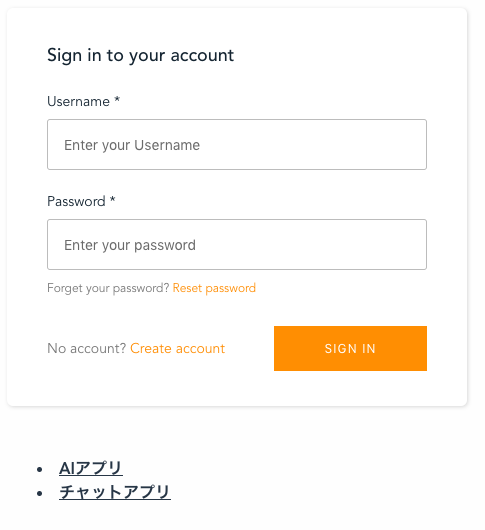
Task: Open the チャットアプリ link
Action: (115, 492)
